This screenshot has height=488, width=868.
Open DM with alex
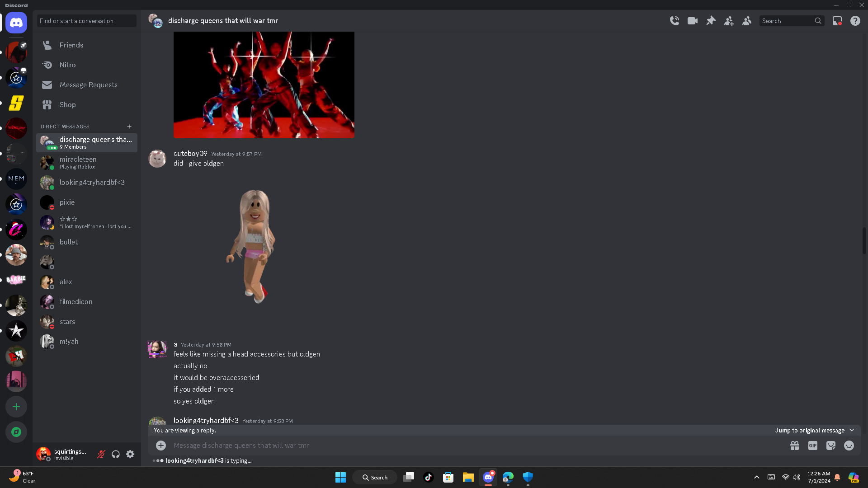pos(86,282)
